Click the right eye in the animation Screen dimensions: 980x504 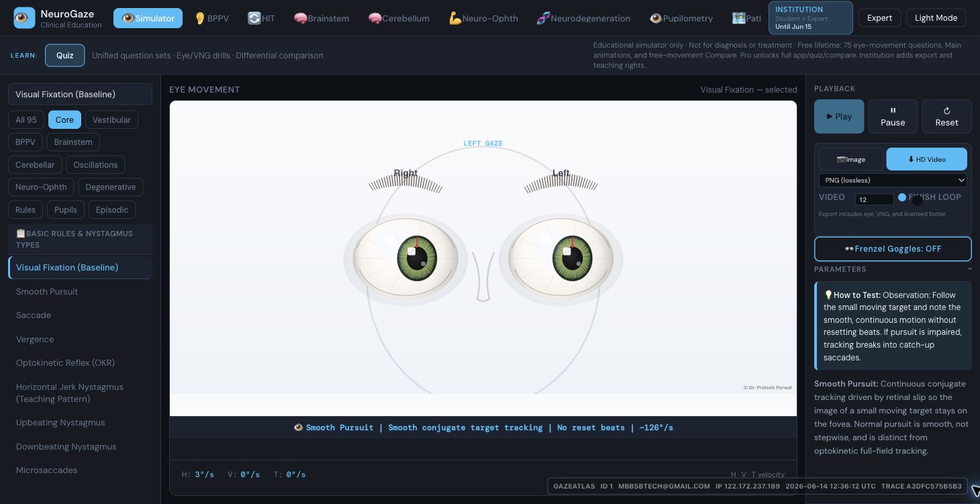(x=405, y=258)
